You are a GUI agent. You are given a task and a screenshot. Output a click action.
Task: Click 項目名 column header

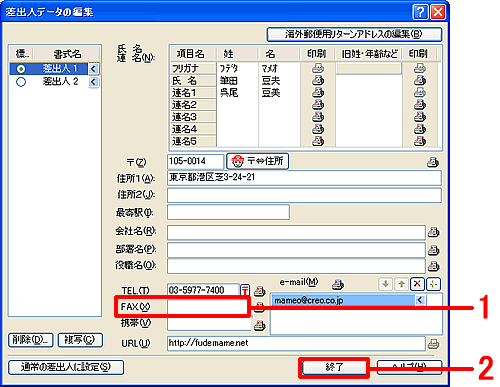click(x=193, y=54)
